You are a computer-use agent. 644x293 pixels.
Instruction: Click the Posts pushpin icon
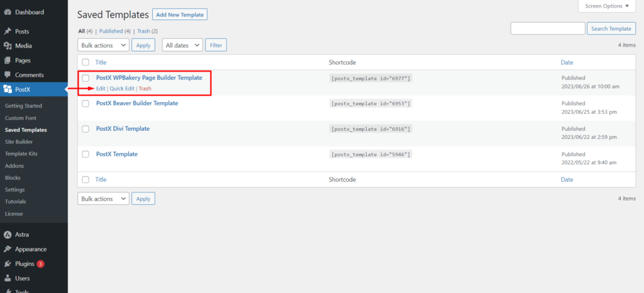[8, 31]
